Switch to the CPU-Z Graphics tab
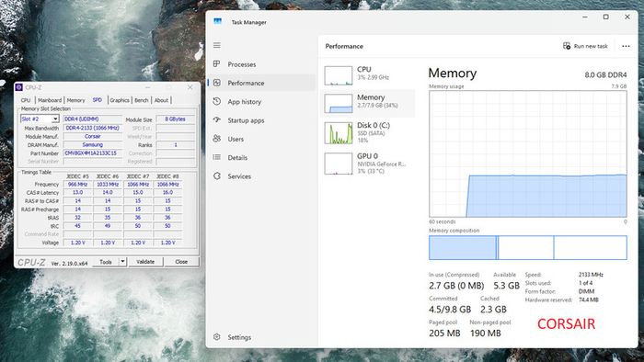The width and height of the screenshot is (644, 362). 120,100
